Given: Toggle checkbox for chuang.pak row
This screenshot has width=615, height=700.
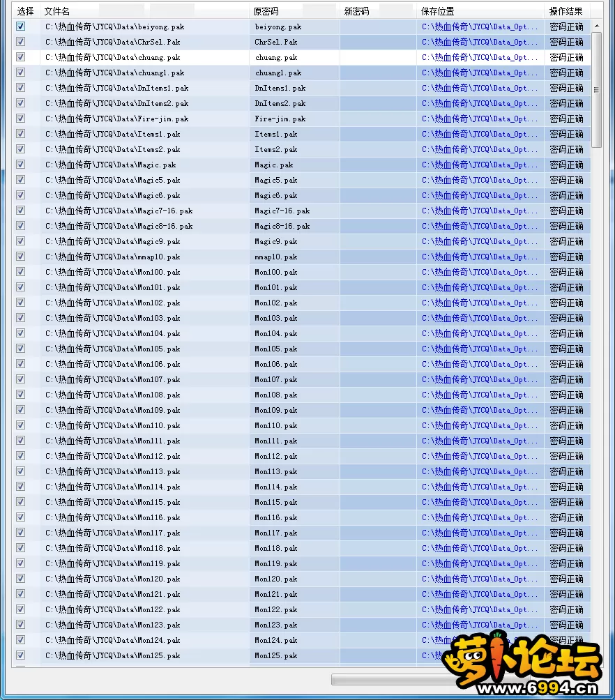Looking at the screenshot, I should (x=20, y=57).
